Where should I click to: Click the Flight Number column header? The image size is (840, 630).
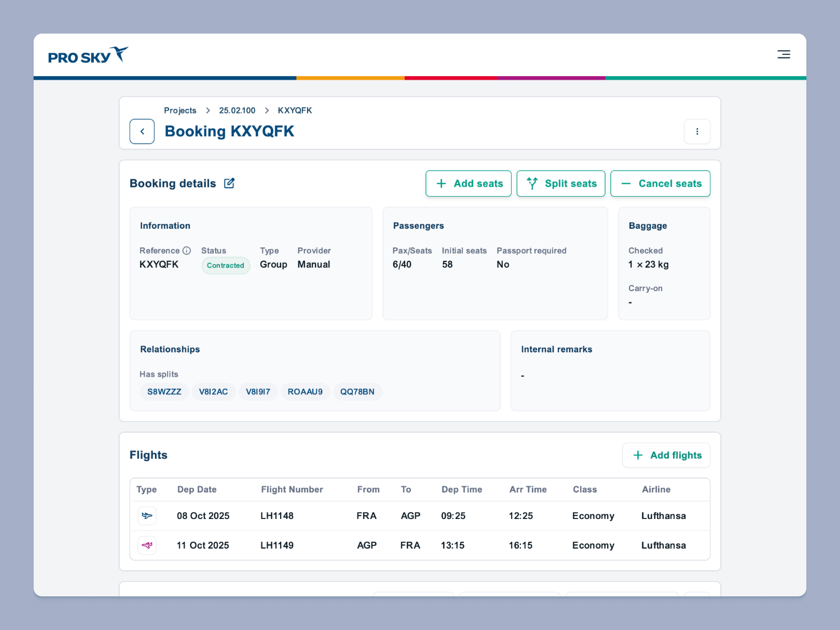pyautogui.click(x=292, y=490)
